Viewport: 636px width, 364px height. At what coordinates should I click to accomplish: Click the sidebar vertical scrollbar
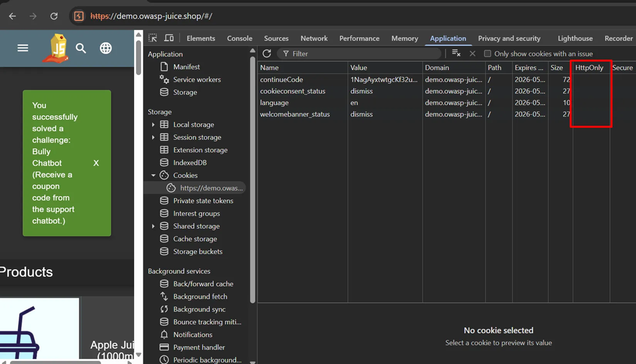pyautogui.click(x=253, y=180)
